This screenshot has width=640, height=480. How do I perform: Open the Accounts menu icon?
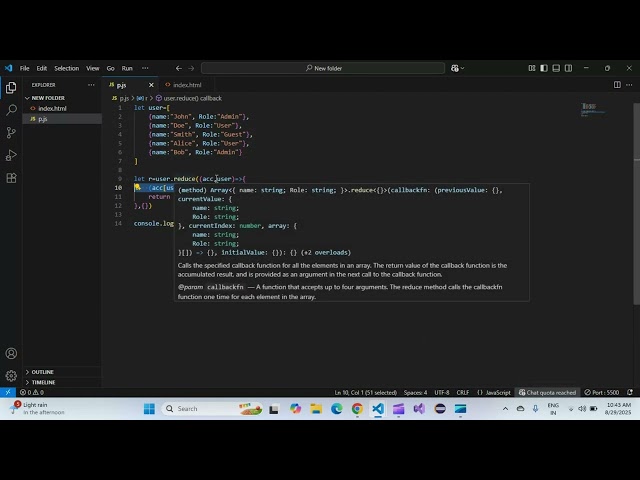tap(11, 353)
